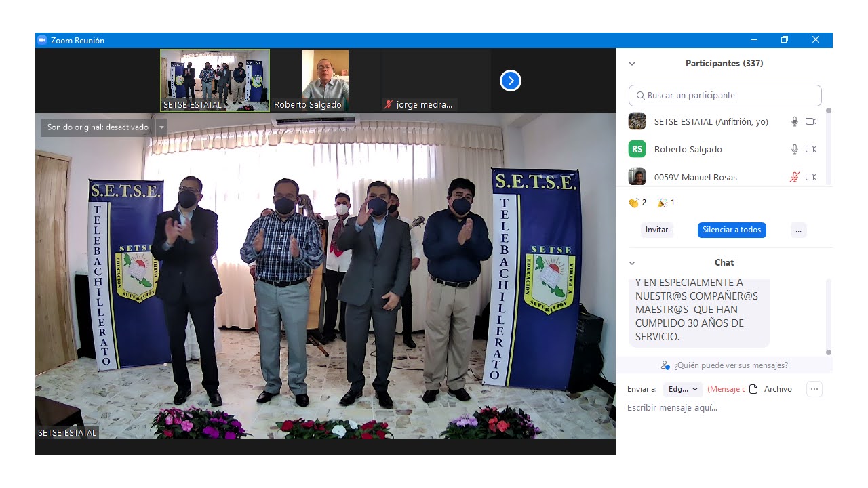Click the party popper reaction count
868x488 pixels.
(666, 203)
